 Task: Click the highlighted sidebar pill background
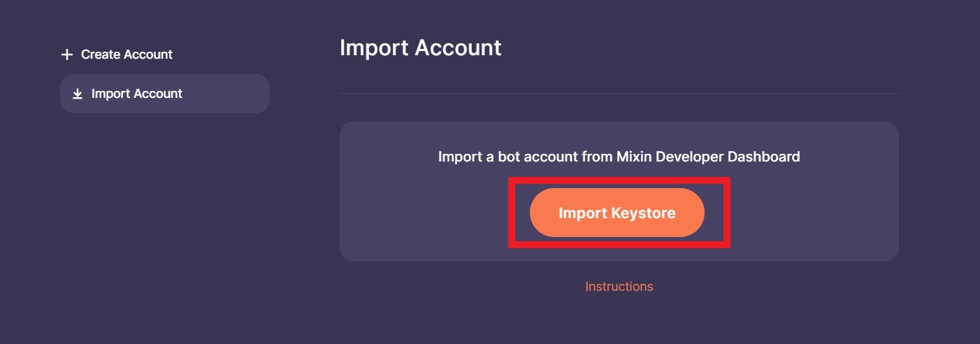pos(231,94)
